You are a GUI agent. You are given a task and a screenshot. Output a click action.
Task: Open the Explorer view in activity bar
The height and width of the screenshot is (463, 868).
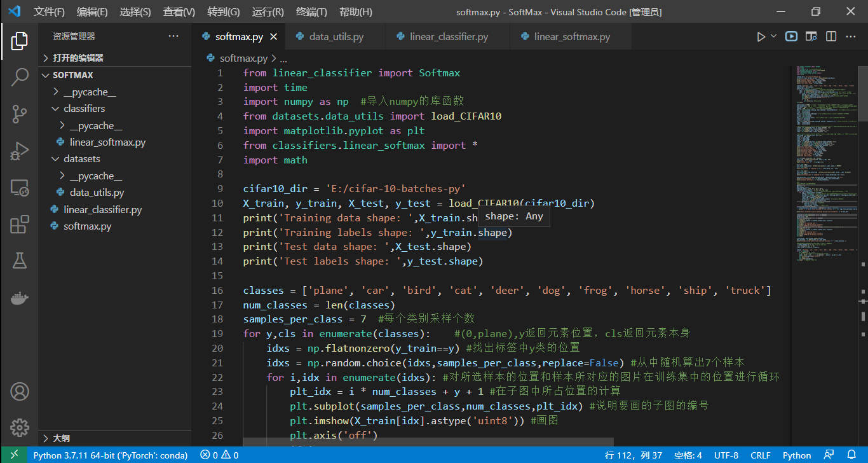19,41
